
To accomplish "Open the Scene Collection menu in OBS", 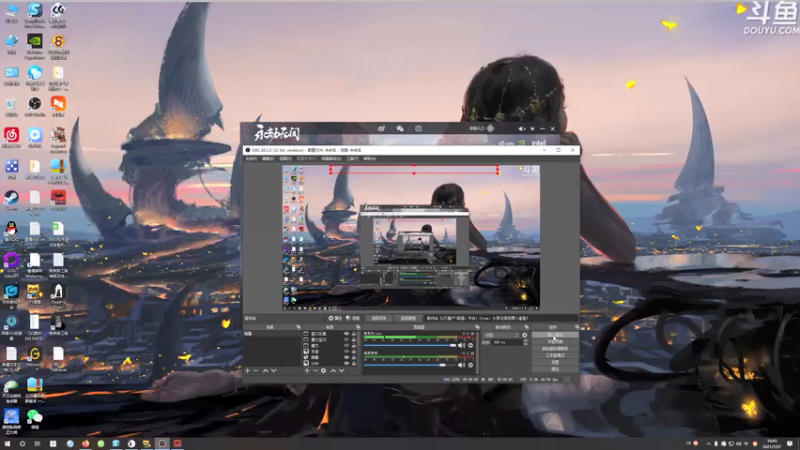I will 331,159.
